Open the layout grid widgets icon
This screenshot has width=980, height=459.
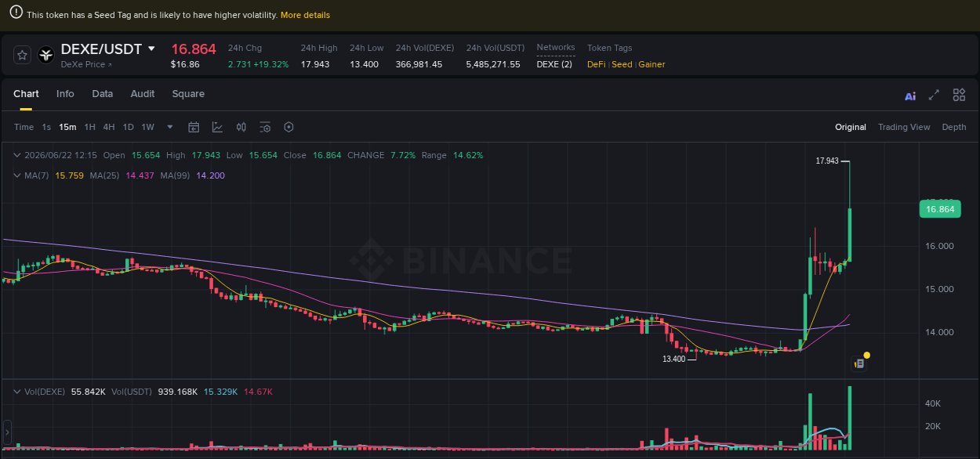click(959, 95)
